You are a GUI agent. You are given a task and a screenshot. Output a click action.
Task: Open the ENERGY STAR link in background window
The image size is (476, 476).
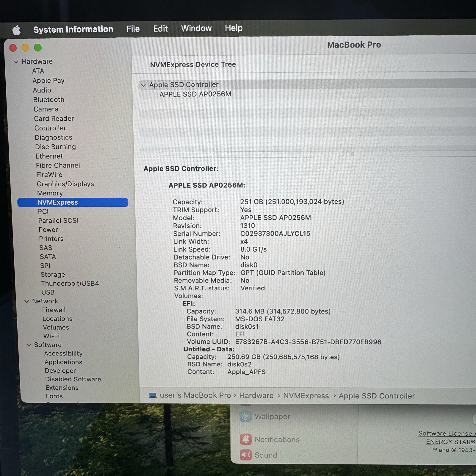(x=451, y=442)
